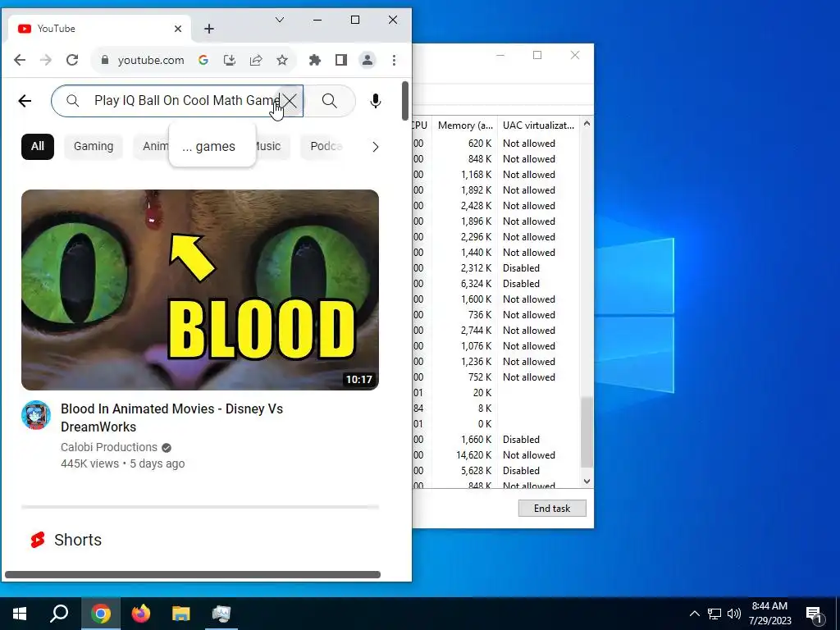Viewport: 840px width, 630px height.
Task: Open Calobi Productions channel name link
Action: click(x=109, y=447)
